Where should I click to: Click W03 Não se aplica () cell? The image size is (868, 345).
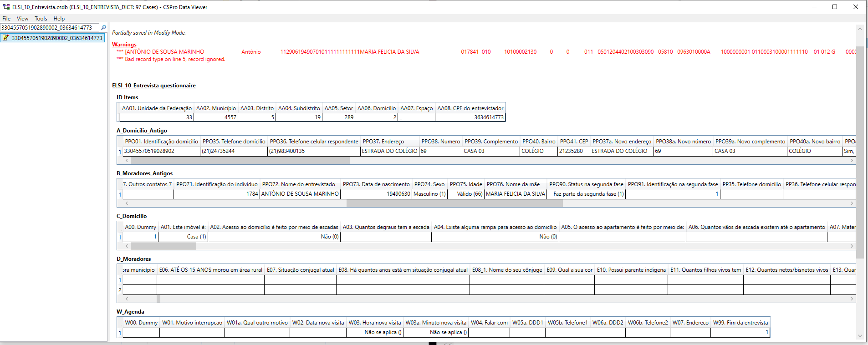(375, 332)
